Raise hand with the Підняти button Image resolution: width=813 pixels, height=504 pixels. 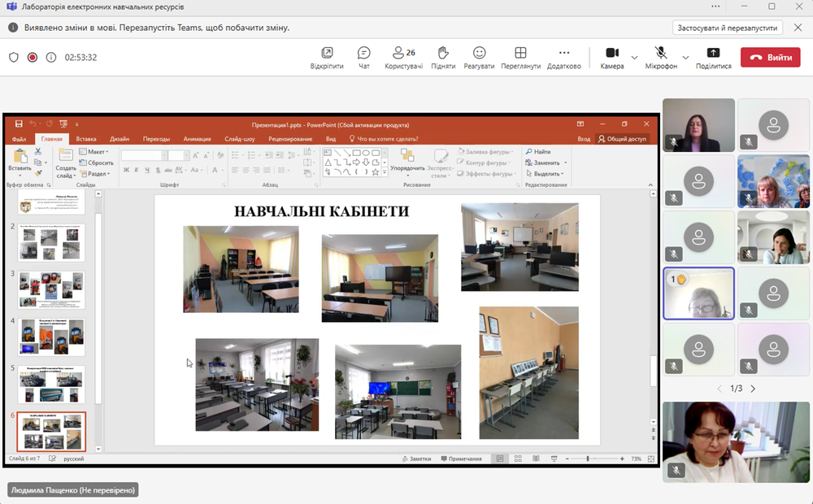click(x=443, y=57)
